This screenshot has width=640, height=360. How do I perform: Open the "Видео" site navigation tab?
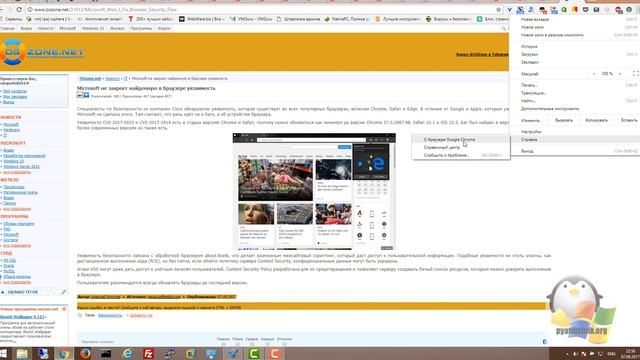26,29
